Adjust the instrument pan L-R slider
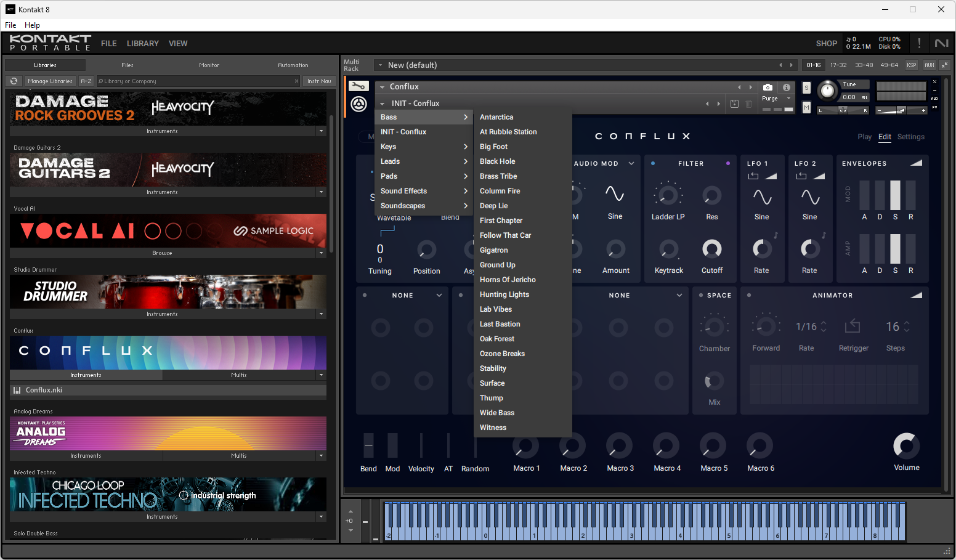Viewport: 956px width, 560px height. tap(843, 110)
